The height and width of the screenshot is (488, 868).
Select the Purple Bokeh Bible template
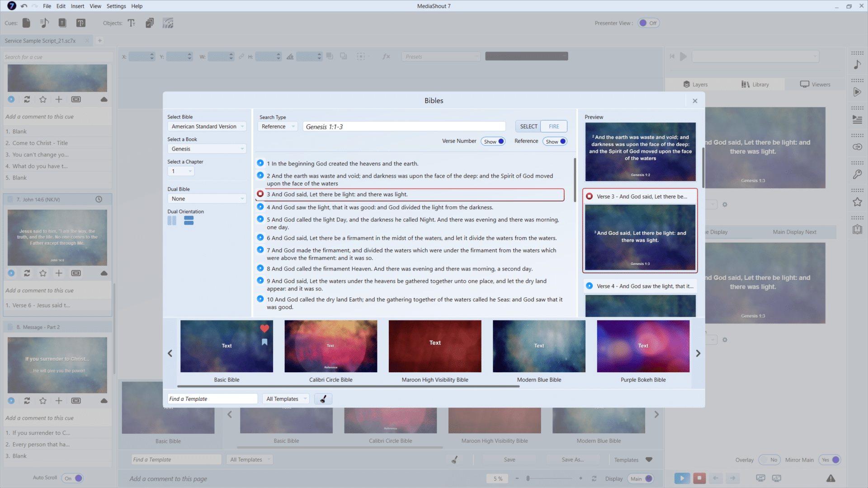[x=643, y=346]
